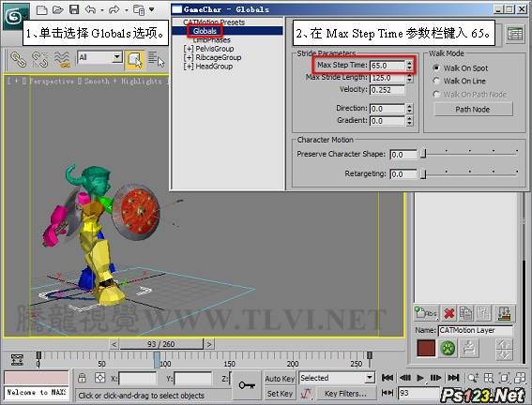Image resolution: width=532 pixels, height=405 pixels.
Task: Click the Velocity value field
Action: point(388,90)
